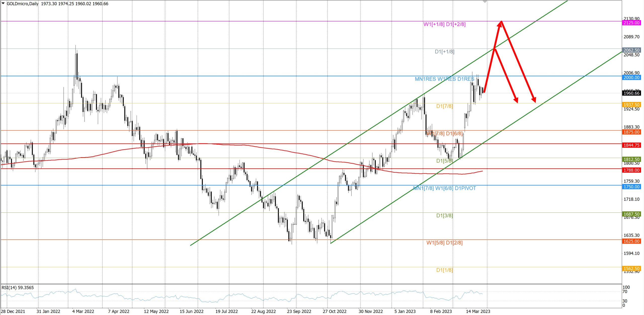Click the black 1960.66 current price tag
644x315 pixels.
pos(631,93)
